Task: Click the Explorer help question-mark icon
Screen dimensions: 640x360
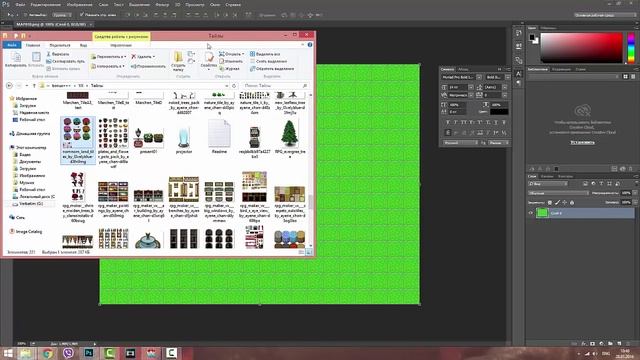Action: (310, 44)
